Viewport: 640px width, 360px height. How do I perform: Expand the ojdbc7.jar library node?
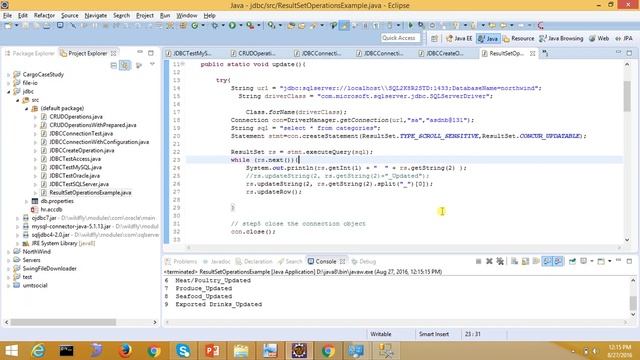tap(18, 218)
